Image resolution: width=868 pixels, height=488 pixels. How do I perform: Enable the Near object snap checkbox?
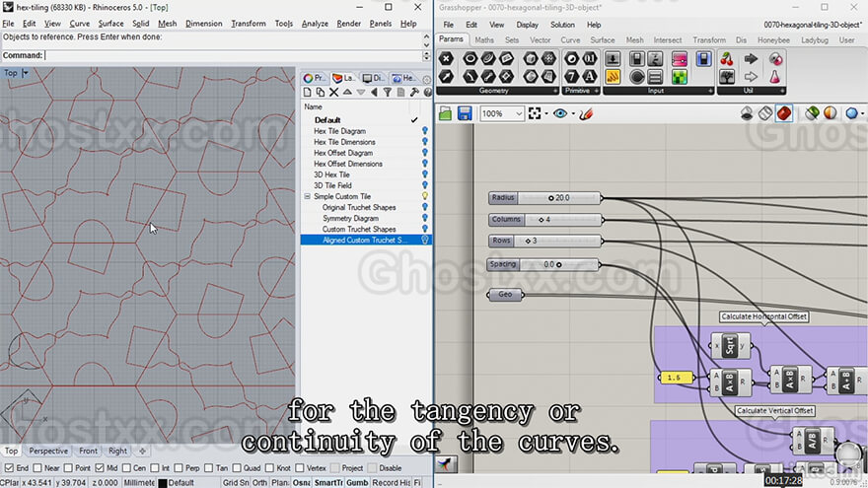point(37,468)
